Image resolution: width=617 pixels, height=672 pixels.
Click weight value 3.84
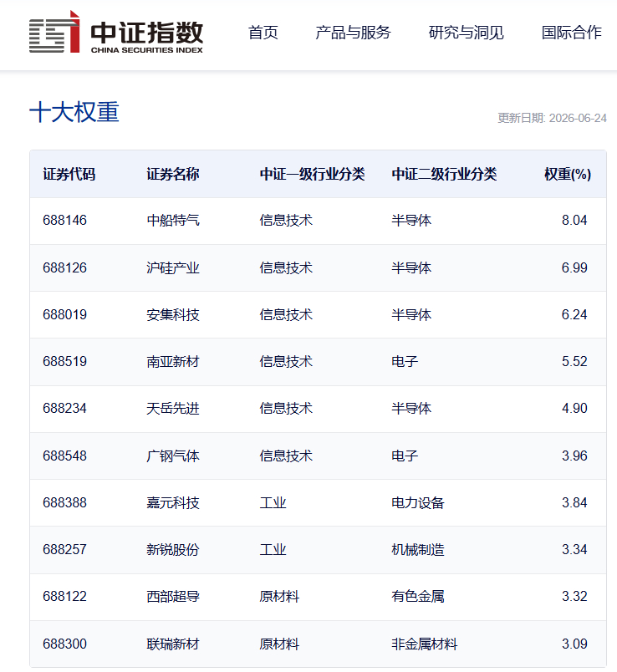574,502
